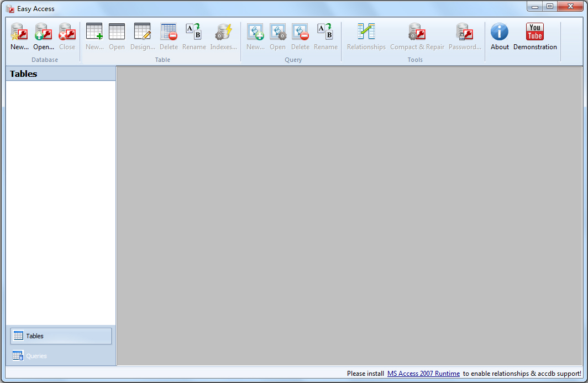Click the empty tables list area
The image size is (588, 383).
[x=61, y=203]
